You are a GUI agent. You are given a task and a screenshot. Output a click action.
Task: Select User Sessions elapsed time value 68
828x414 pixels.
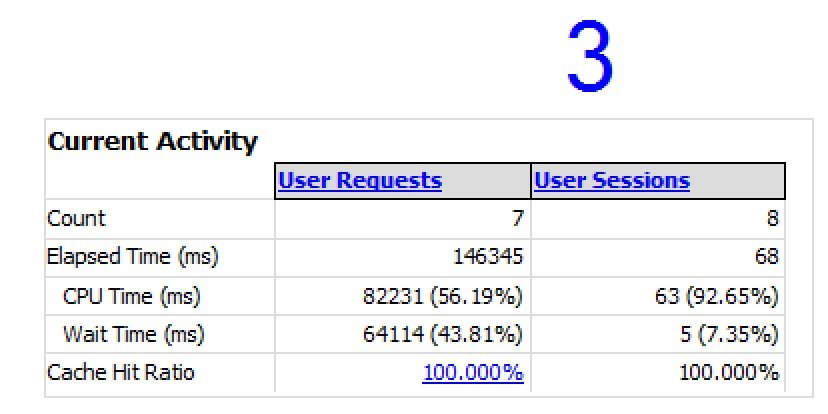[766, 257]
